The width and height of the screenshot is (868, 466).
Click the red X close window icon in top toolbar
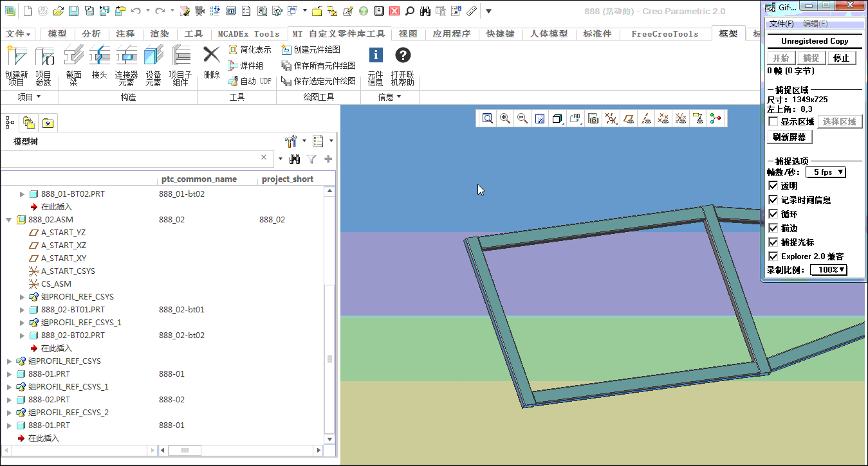tap(394, 11)
